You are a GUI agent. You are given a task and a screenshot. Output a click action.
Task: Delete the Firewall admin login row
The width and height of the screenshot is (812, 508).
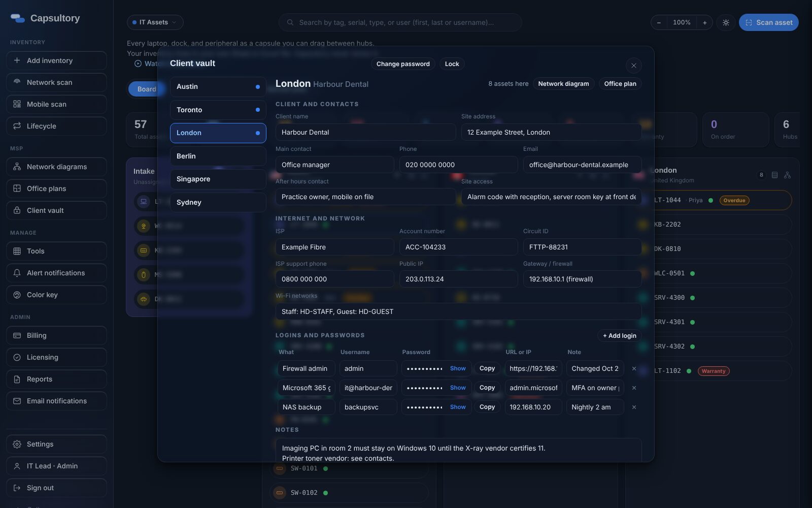634,368
